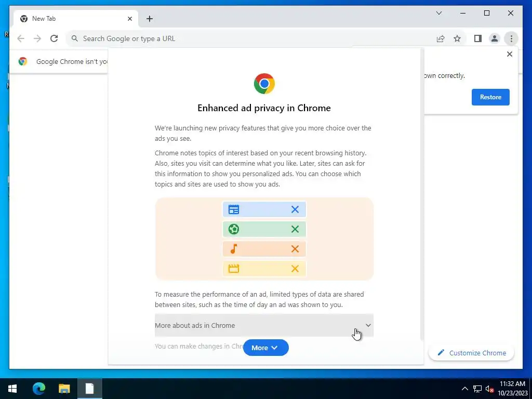Click the browser forward arrow
Screen dimensions: 532x399
37,38
